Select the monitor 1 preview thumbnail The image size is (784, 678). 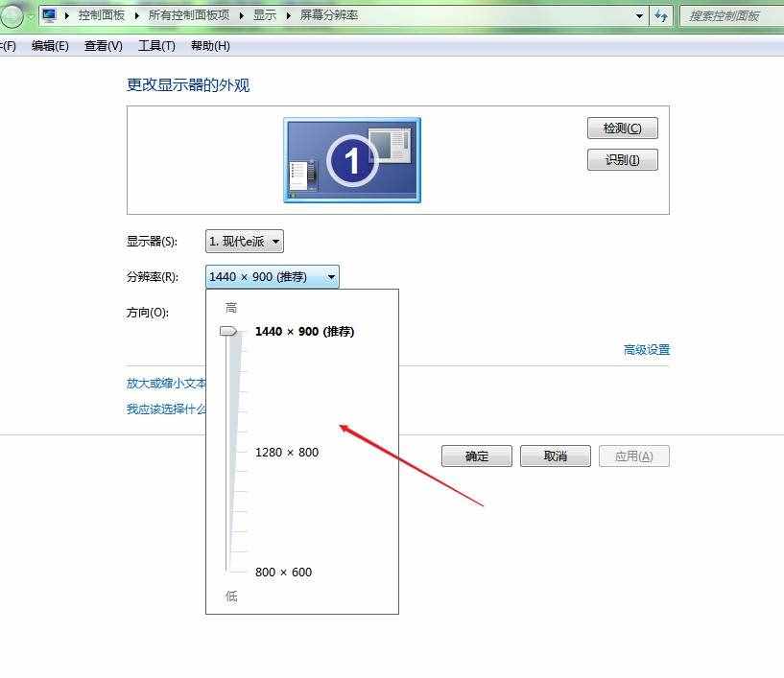[352, 160]
